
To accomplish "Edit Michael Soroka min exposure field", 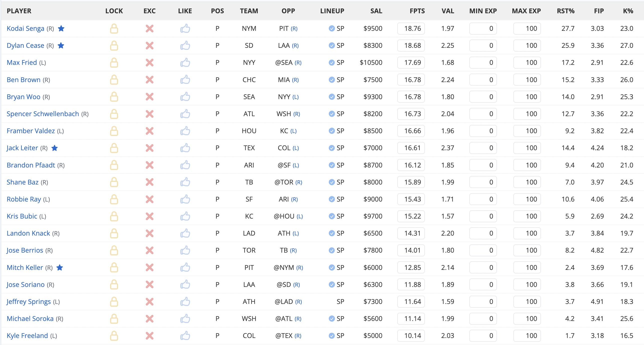I will tap(483, 319).
